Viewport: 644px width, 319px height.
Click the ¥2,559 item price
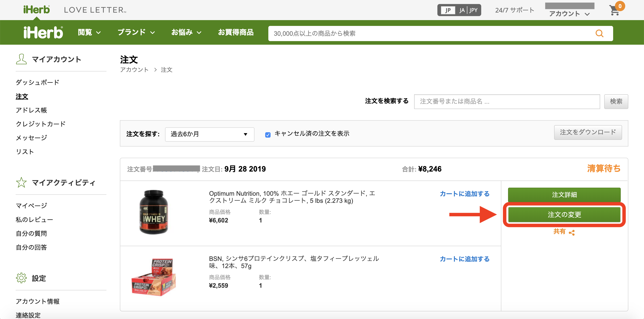coord(218,285)
